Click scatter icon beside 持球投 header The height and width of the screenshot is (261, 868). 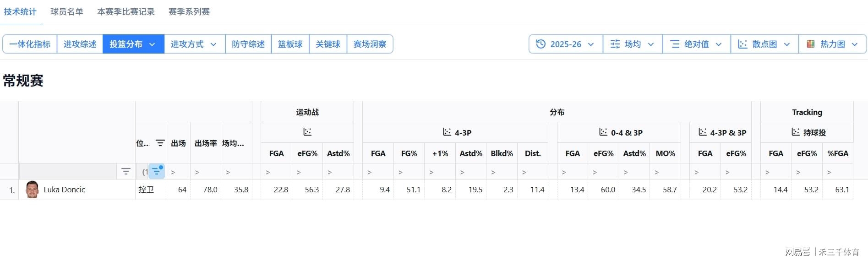[x=796, y=132]
